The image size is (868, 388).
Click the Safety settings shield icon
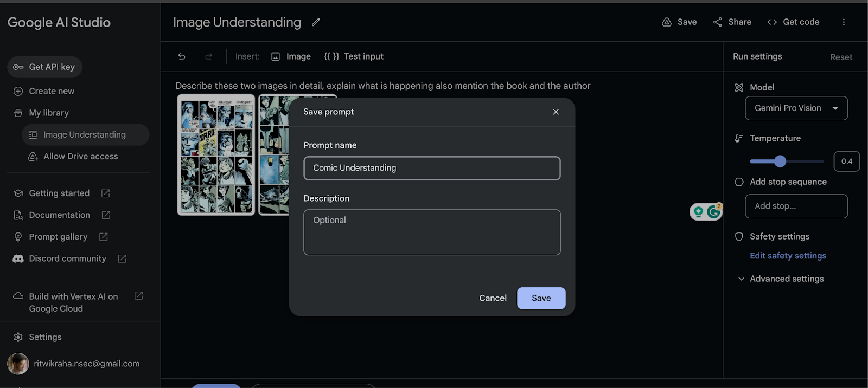pos(739,237)
